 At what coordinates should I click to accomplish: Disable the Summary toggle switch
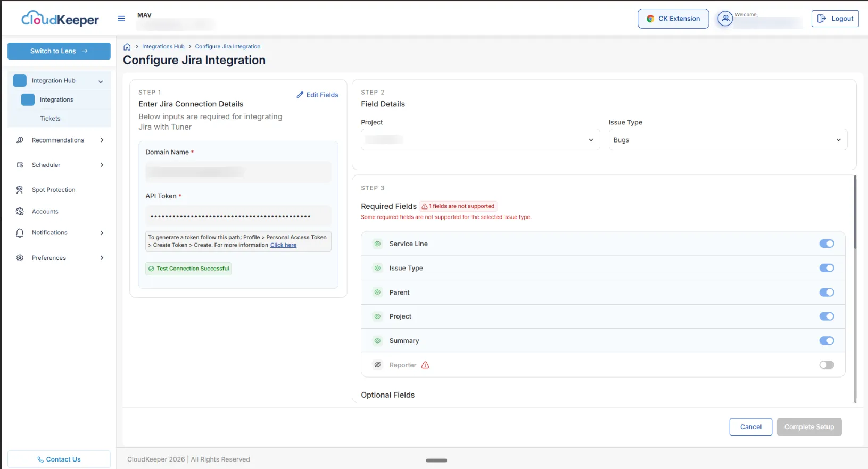coord(826,341)
